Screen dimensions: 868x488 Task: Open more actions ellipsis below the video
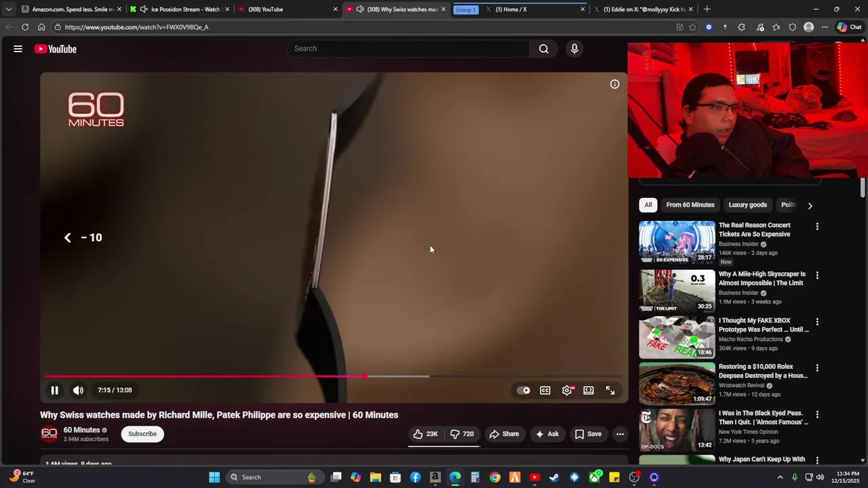click(x=620, y=434)
